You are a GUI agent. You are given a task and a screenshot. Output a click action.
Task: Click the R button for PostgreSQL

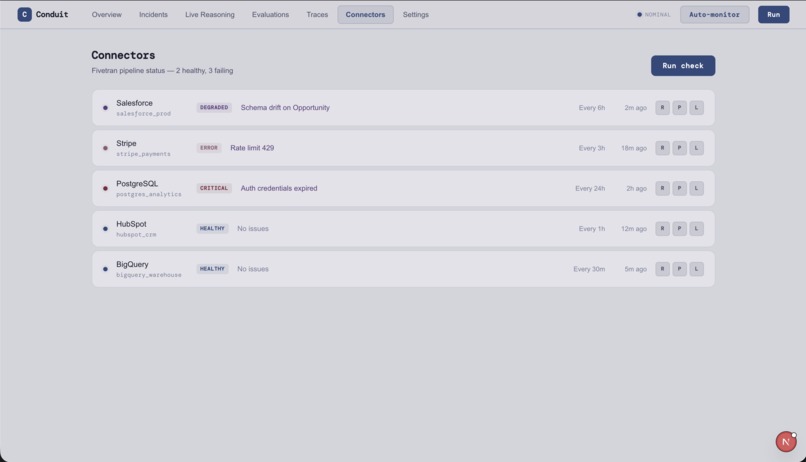click(662, 188)
